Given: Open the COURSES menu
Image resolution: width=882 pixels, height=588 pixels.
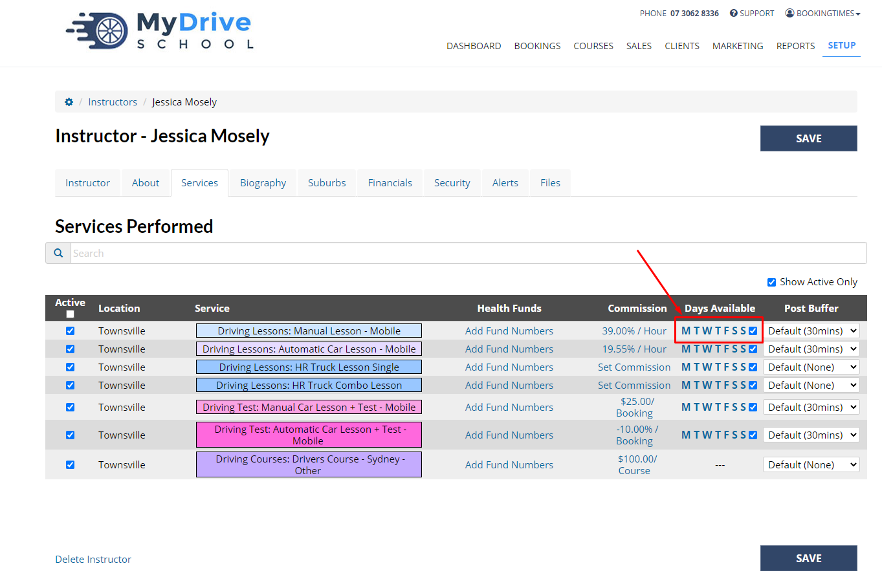Looking at the screenshot, I should pos(593,46).
